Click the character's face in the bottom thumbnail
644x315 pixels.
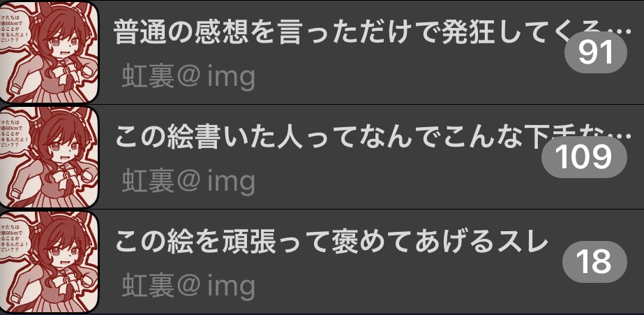tap(63, 251)
